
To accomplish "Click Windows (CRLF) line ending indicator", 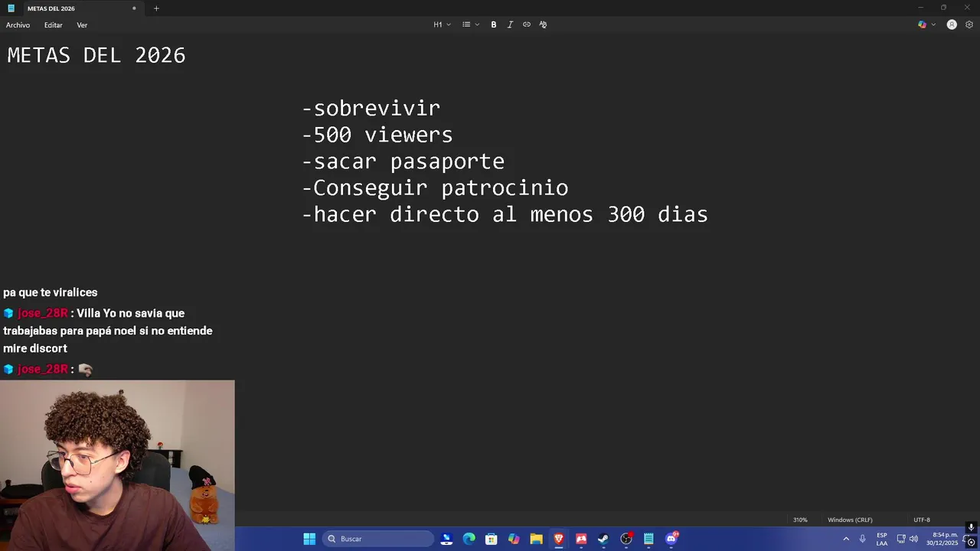I will click(x=850, y=520).
